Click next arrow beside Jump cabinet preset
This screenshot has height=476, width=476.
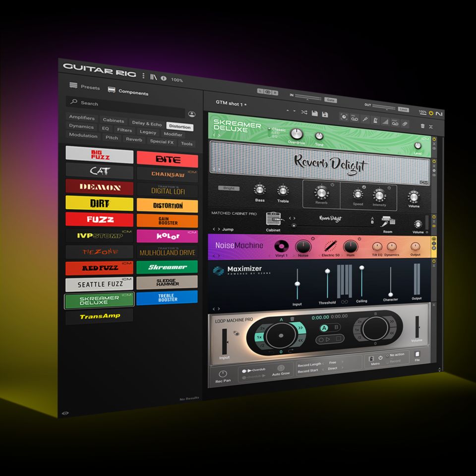coord(219,229)
